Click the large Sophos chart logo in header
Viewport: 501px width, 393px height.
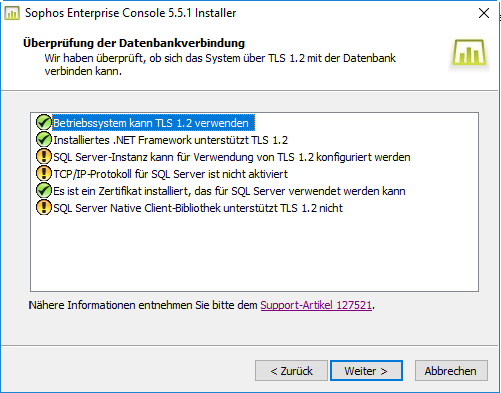point(469,52)
